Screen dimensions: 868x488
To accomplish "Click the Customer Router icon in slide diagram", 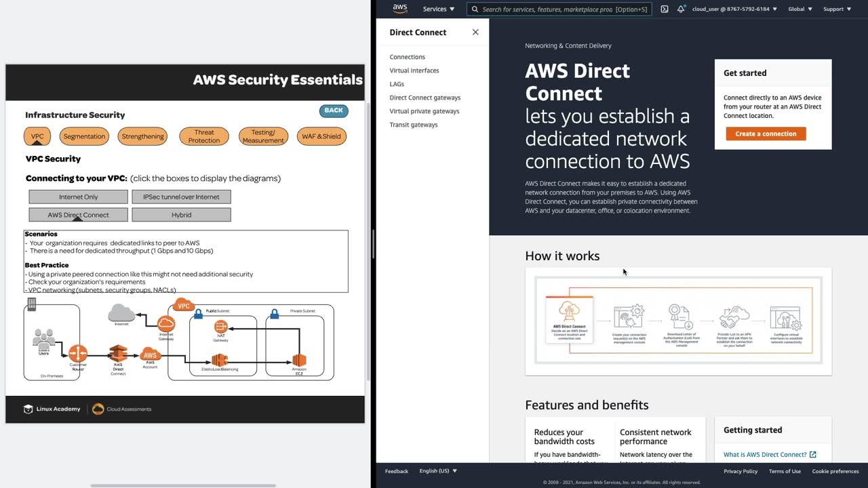I will click(x=78, y=354).
